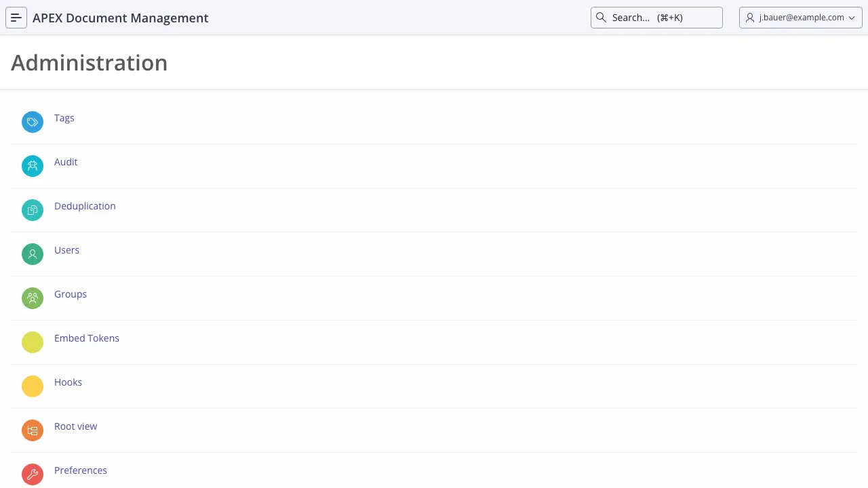868x488 pixels.
Task: Click the APEX Document Management title
Action: coord(121,18)
